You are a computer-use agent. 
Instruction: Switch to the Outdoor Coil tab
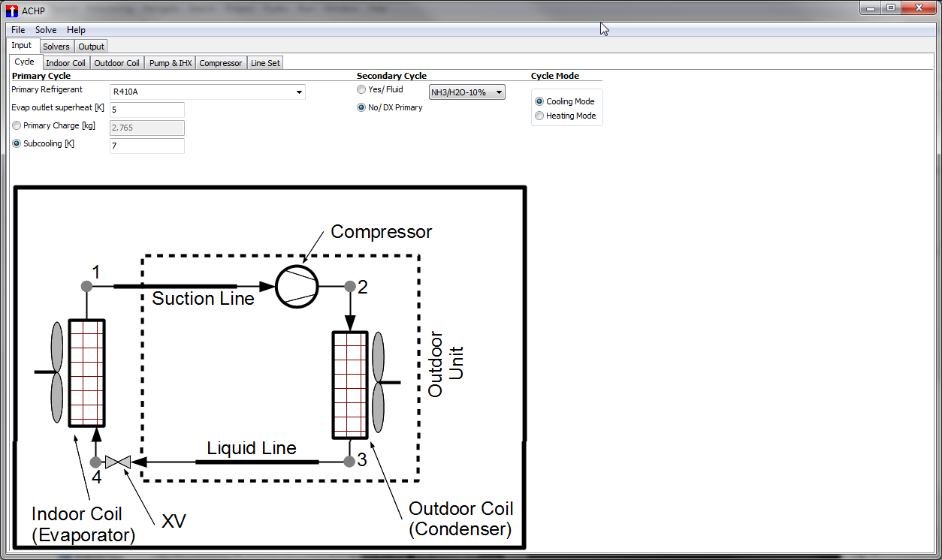pos(116,63)
